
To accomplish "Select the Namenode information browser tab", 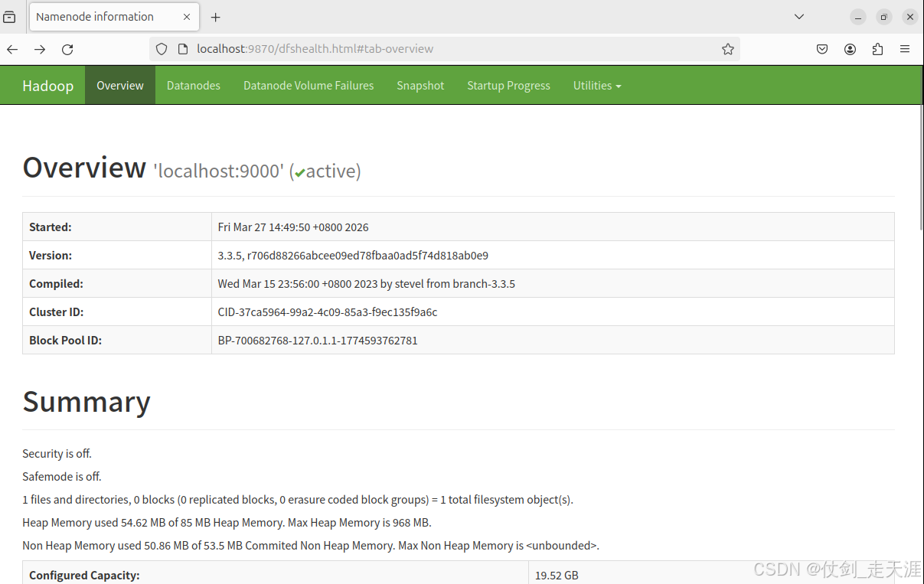I will [x=115, y=17].
